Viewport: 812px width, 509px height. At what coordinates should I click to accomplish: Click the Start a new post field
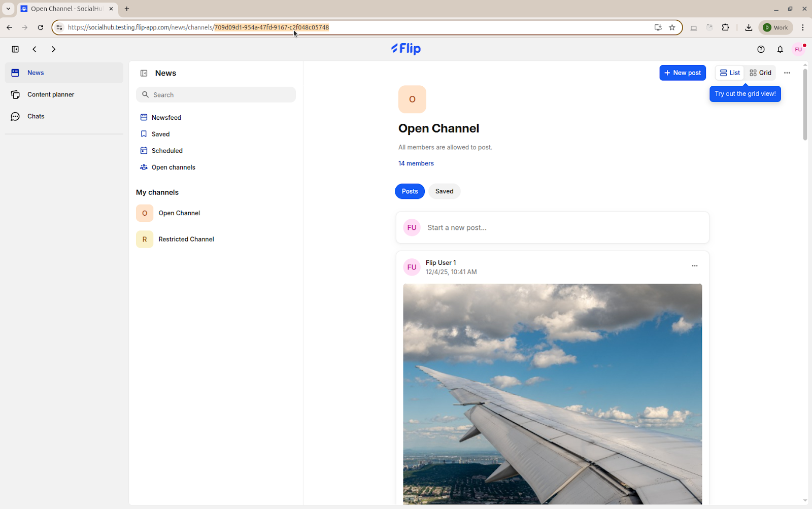pyautogui.click(x=552, y=227)
